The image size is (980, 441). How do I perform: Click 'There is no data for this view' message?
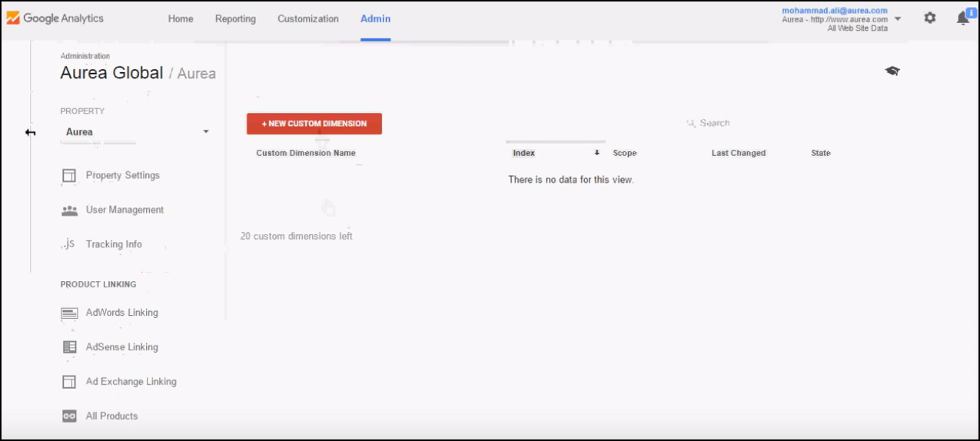coord(571,180)
